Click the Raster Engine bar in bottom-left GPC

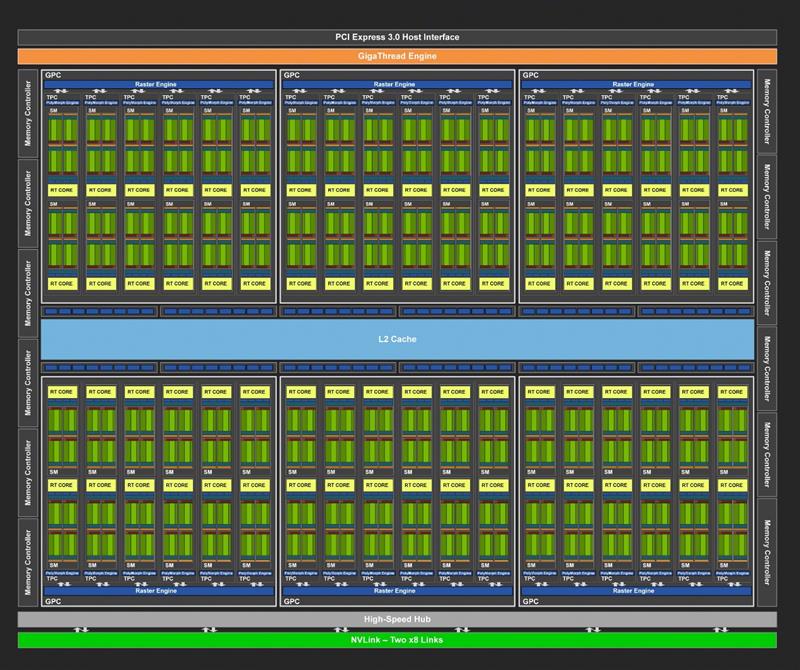pos(158,591)
